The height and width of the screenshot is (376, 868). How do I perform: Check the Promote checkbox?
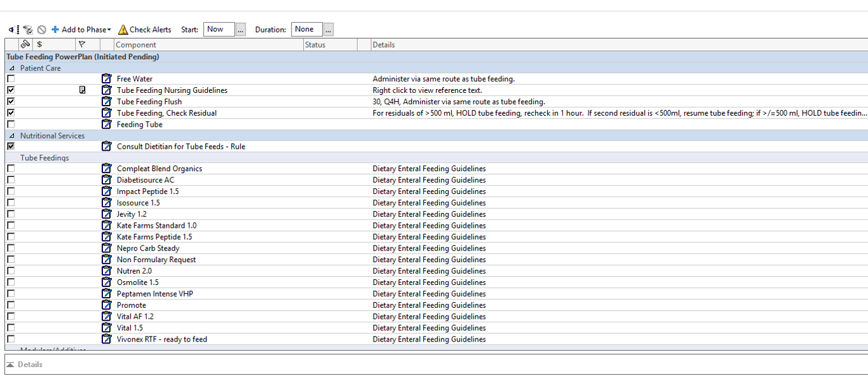coord(11,305)
